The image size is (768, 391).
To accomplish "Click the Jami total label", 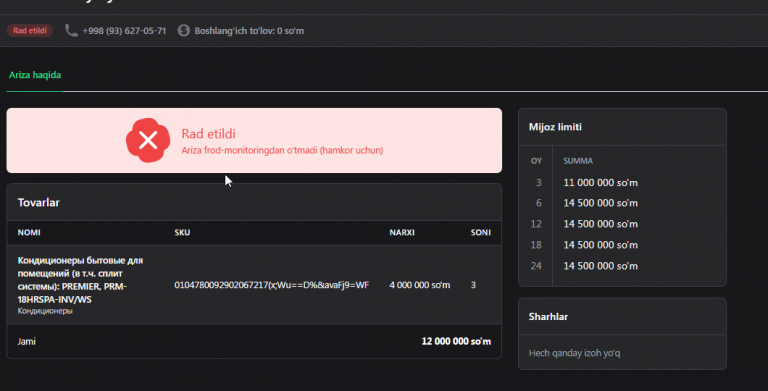I will pos(26,342).
